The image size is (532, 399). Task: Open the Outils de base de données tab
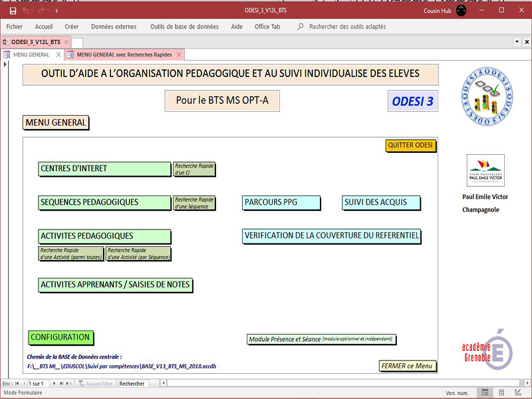[184, 27]
